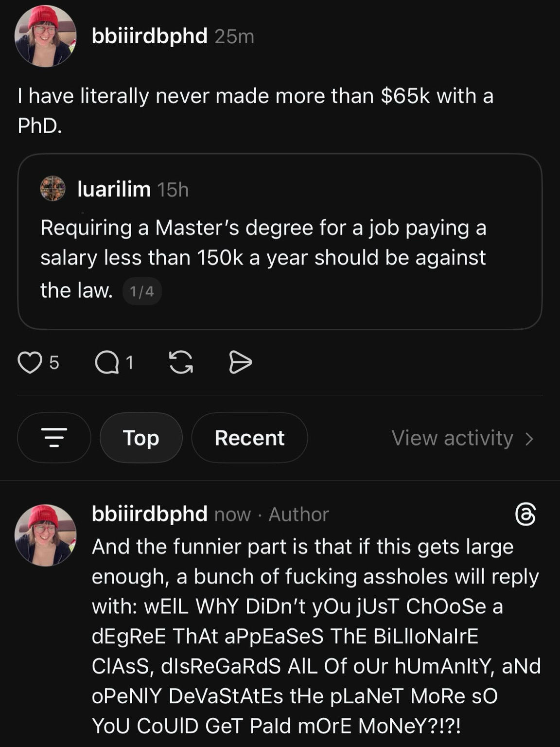This screenshot has width=560, height=747.
Task: Open bbiiirdbphd username on the author reply
Action: click(150, 514)
